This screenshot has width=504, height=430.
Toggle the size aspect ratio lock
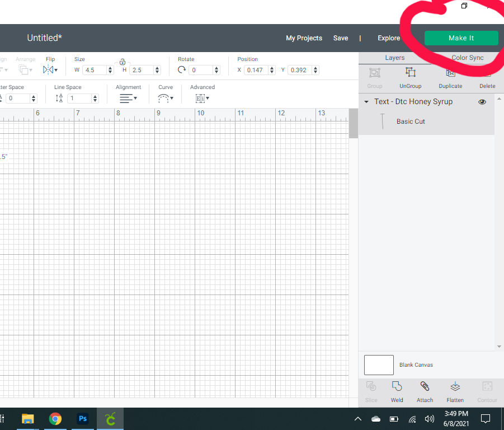click(122, 62)
